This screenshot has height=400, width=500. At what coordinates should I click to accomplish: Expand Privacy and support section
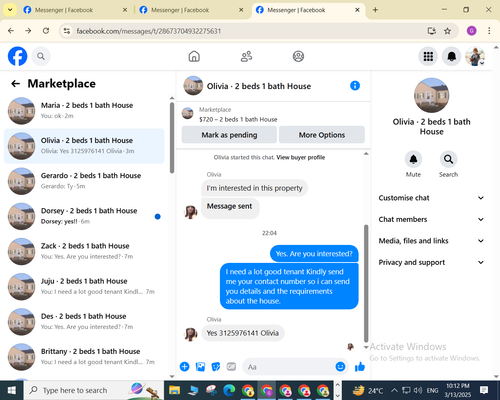431,262
